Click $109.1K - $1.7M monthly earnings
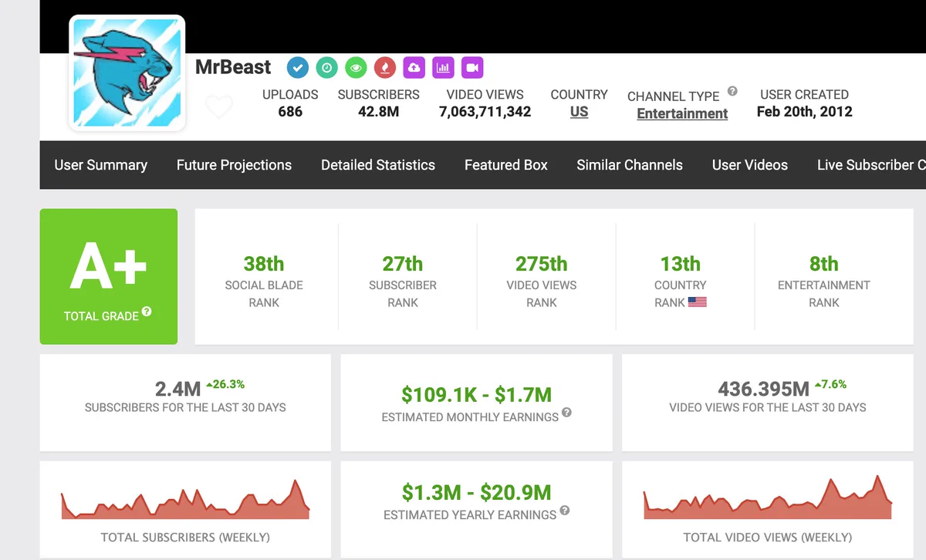The width and height of the screenshot is (926, 560). (477, 395)
